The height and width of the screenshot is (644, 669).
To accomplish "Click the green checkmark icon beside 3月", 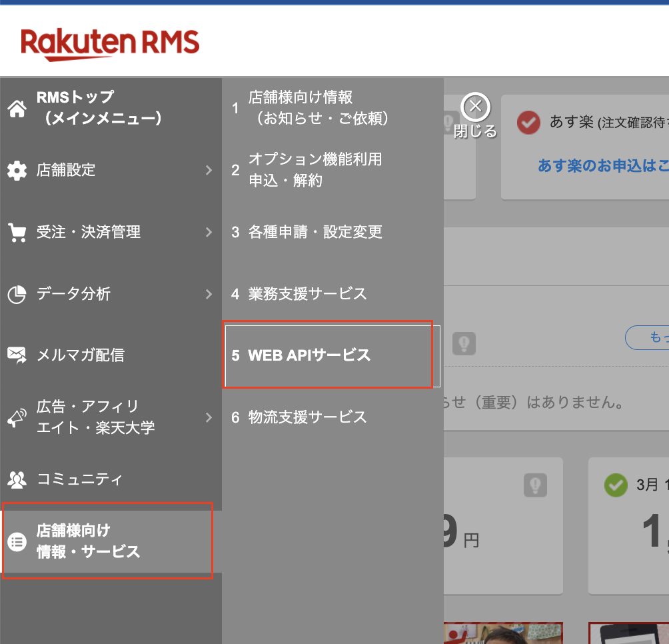I will [616, 485].
